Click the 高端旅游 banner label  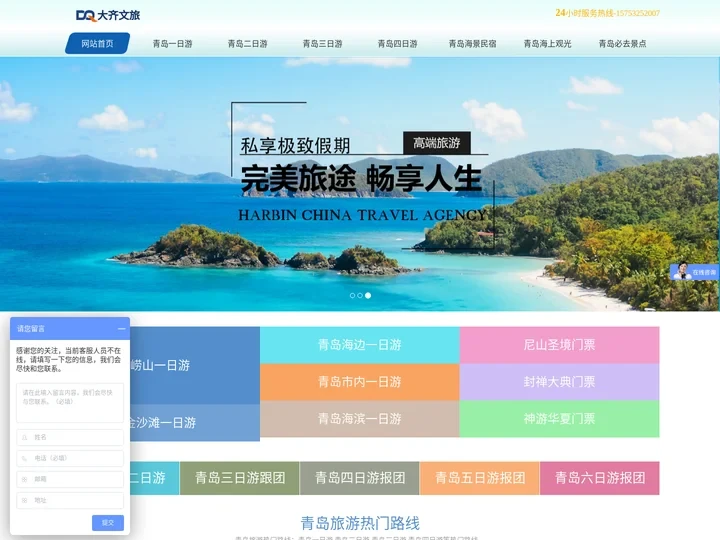pyautogui.click(x=437, y=143)
